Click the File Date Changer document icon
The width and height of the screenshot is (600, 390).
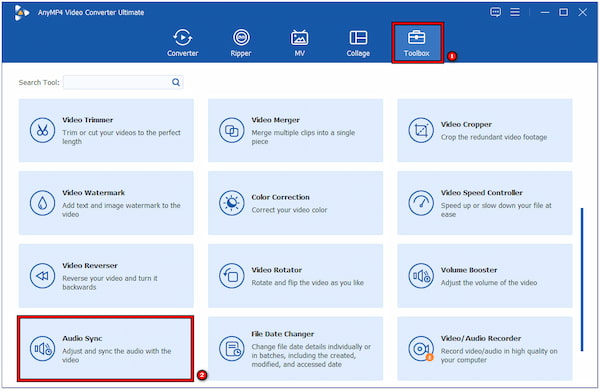[x=232, y=349]
